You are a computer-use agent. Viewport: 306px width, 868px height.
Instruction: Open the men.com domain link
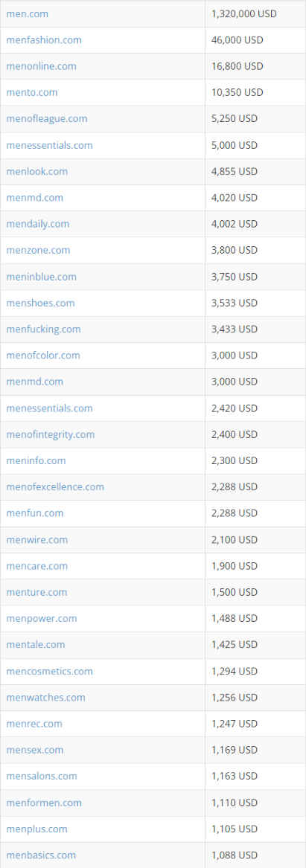click(27, 14)
